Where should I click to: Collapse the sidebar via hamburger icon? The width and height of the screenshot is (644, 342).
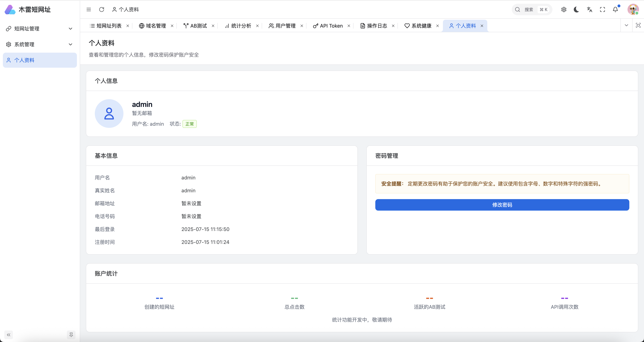89,9
